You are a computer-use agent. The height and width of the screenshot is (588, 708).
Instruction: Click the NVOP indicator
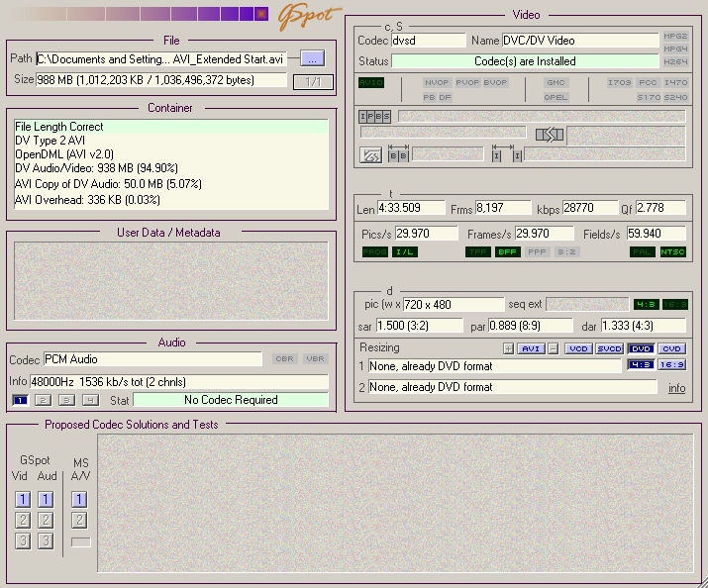(x=437, y=82)
